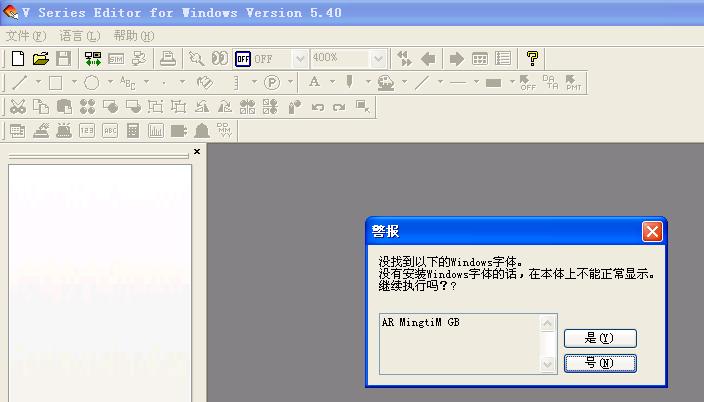704x402 pixels.
Task: Open the 文件(F) menu
Action: tap(25, 36)
